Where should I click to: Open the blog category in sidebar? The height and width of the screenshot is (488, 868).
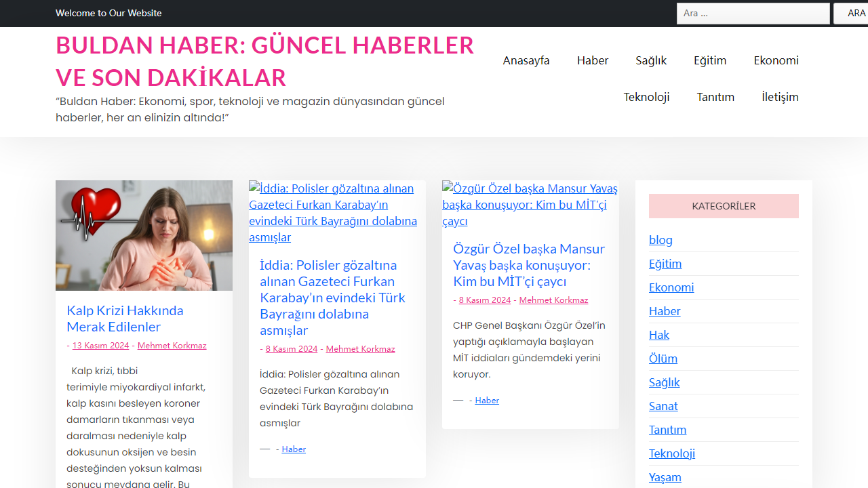[660, 239]
